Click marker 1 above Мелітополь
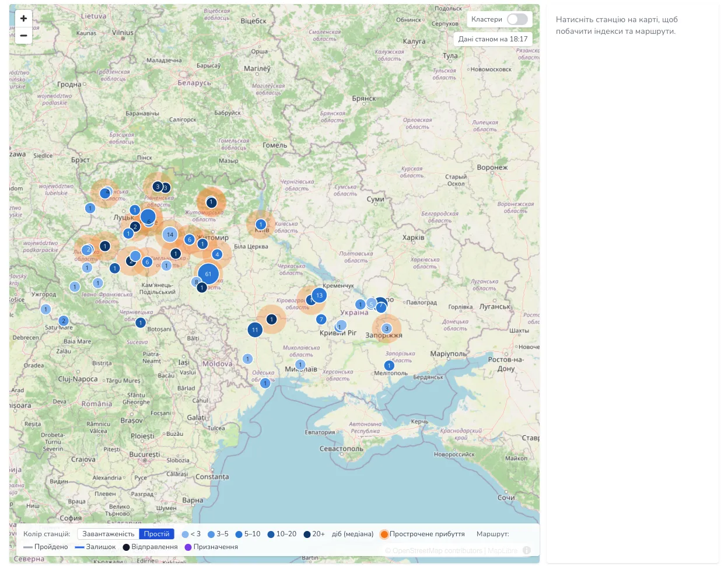The height and width of the screenshot is (566, 728). tap(389, 366)
